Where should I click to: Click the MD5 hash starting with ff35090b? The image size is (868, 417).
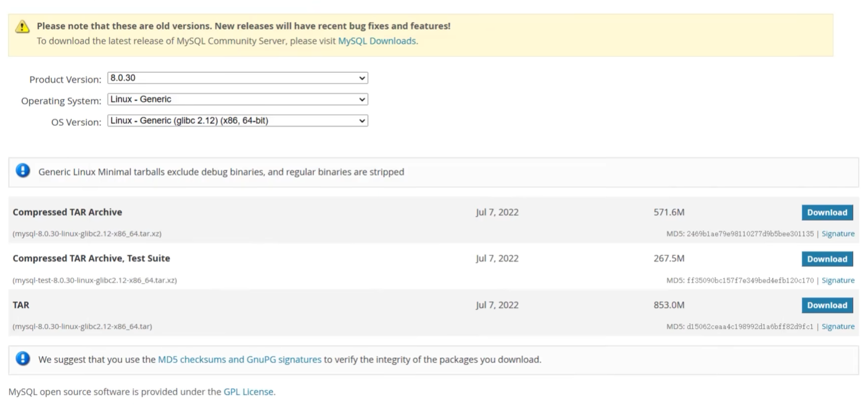tap(750, 280)
